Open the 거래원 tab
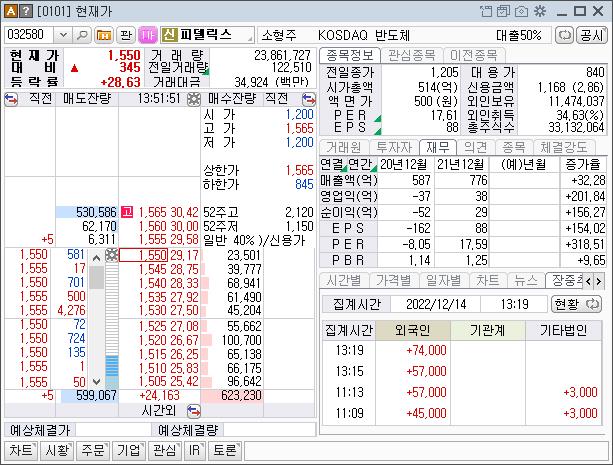Viewport: 613px width, 465px height. pos(344,147)
